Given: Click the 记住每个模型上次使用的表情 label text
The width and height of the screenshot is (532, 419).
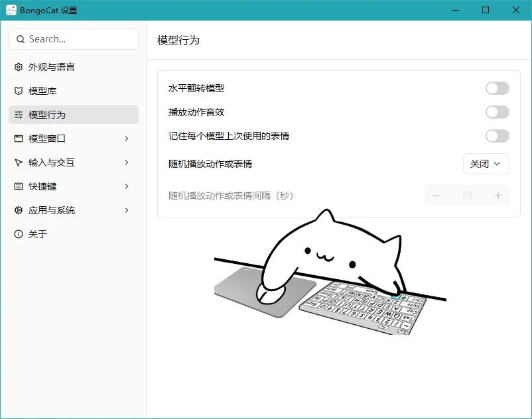Looking at the screenshot, I should point(229,136).
